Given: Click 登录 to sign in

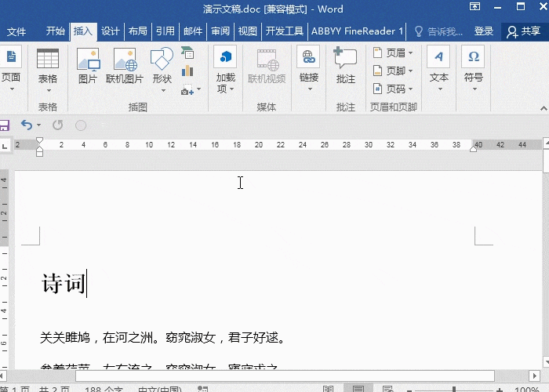Looking at the screenshot, I should [x=484, y=31].
